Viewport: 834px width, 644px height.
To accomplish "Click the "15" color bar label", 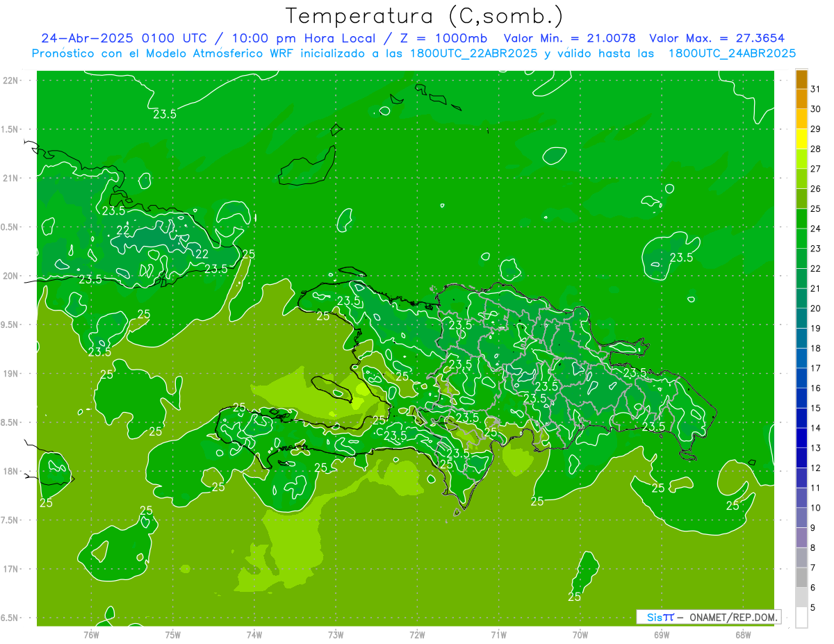I will tap(816, 408).
